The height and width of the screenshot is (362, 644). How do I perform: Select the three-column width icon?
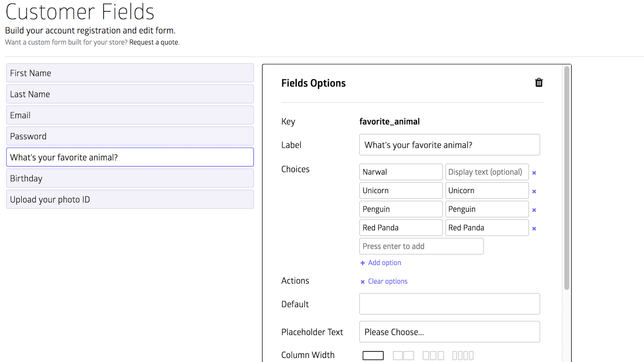tap(433, 355)
